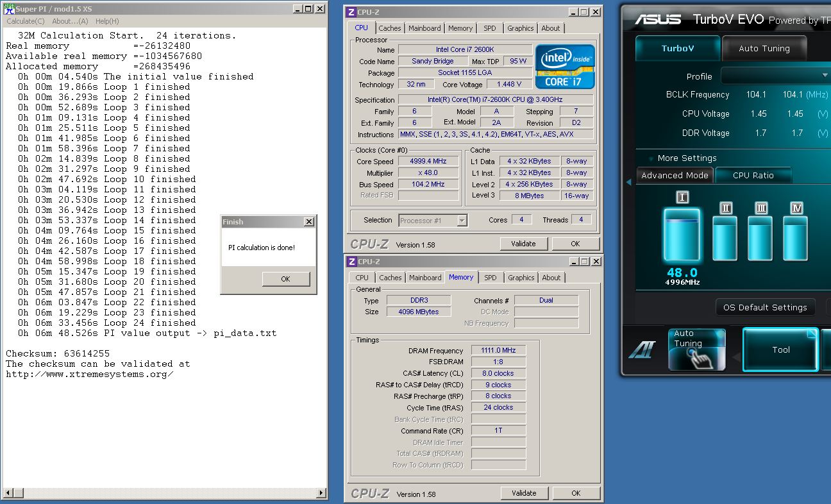Toggle CPU core IV ratio selector
This screenshot has width=831, height=504.
(796, 208)
